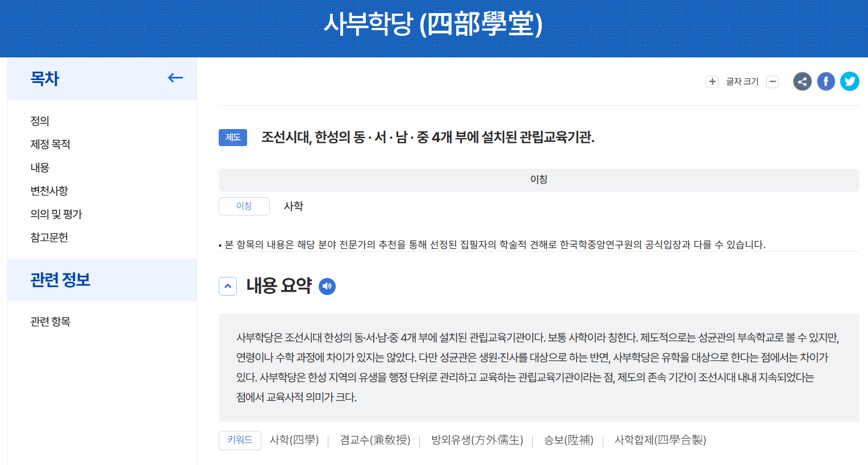Open the keyword 사학합제(四學合製)

pos(660,440)
